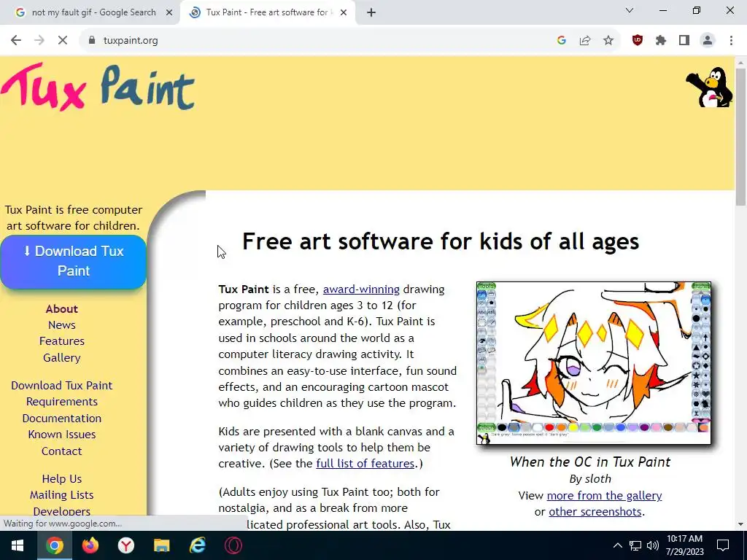View the Known Issues page
The width and height of the screenshot is (747, 560).
click(61, 435)
